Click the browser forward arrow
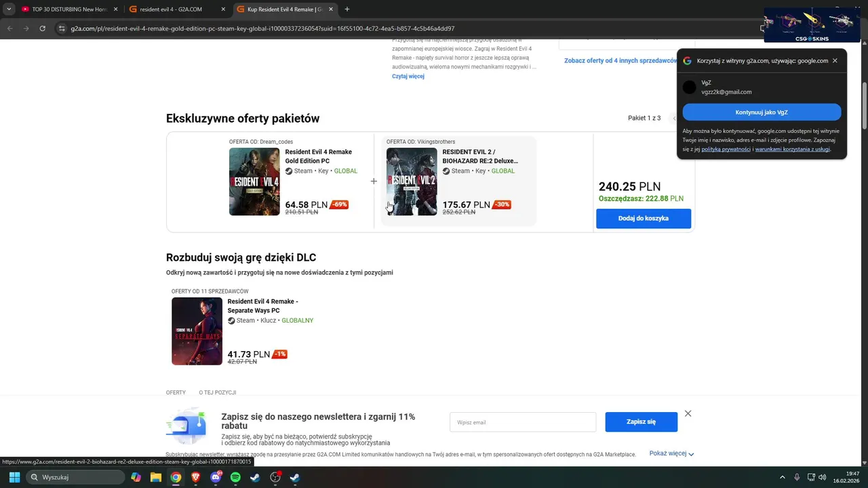Screen dimensions: 868x488 (x=26, y=28)
